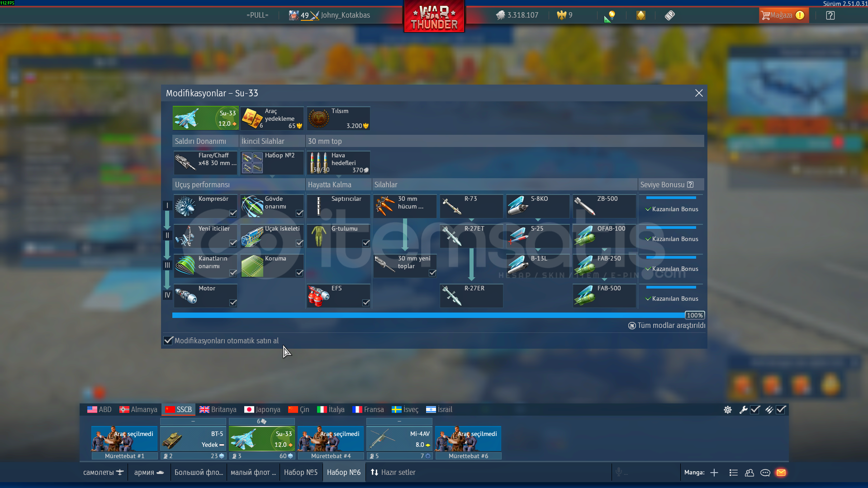Click the plus button next to Manga
The image size is (868, 488).
[714, 473]
